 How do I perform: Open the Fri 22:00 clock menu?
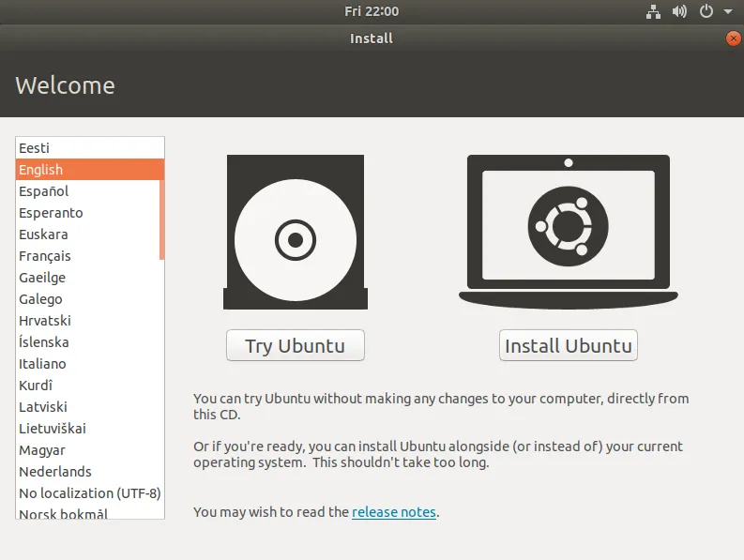tap(372, 11)
